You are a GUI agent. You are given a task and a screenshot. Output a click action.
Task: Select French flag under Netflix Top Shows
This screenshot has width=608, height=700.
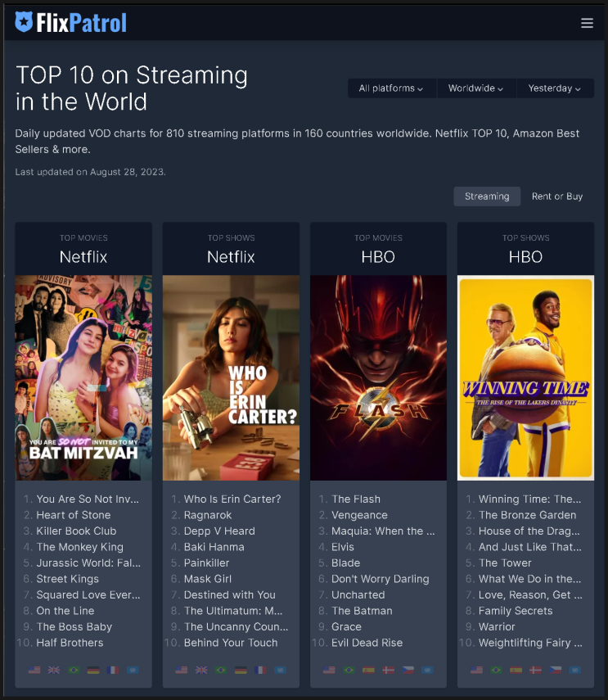[260, 670]
